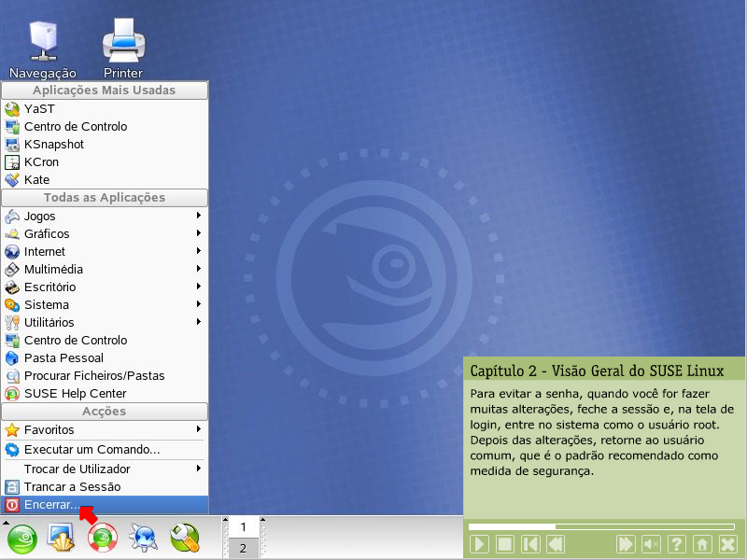Click the SUSE start menu button
Screen dimensions: 747x560
[x=21, y=538]
